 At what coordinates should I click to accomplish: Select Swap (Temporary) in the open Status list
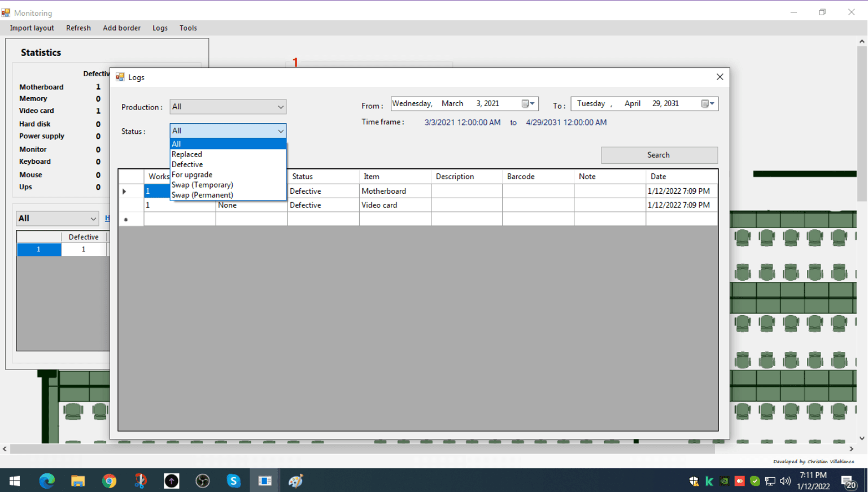(x=202, y=185)
